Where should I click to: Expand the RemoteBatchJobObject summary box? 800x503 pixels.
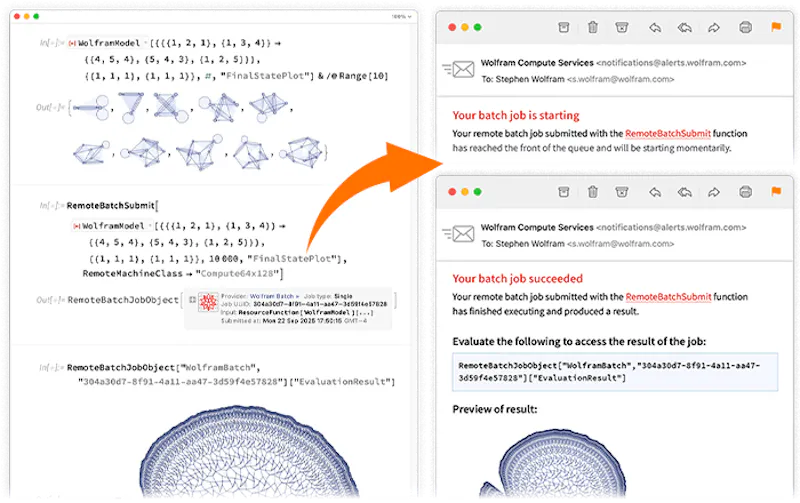(x=192, y=300)
